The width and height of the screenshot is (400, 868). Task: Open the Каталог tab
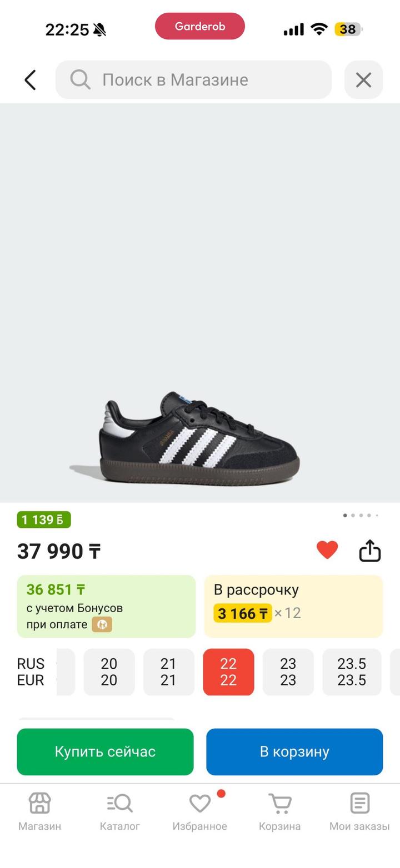[119, 810]
